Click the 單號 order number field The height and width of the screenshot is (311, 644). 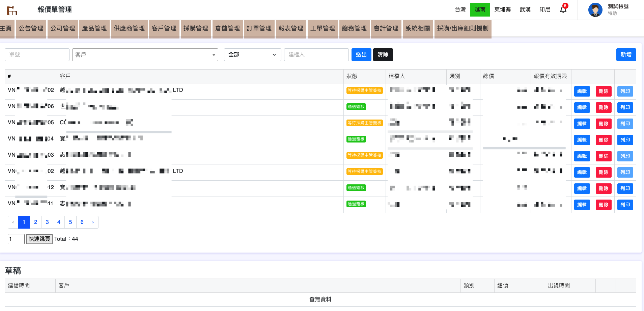pyautogui.click(x=37, y=55)
